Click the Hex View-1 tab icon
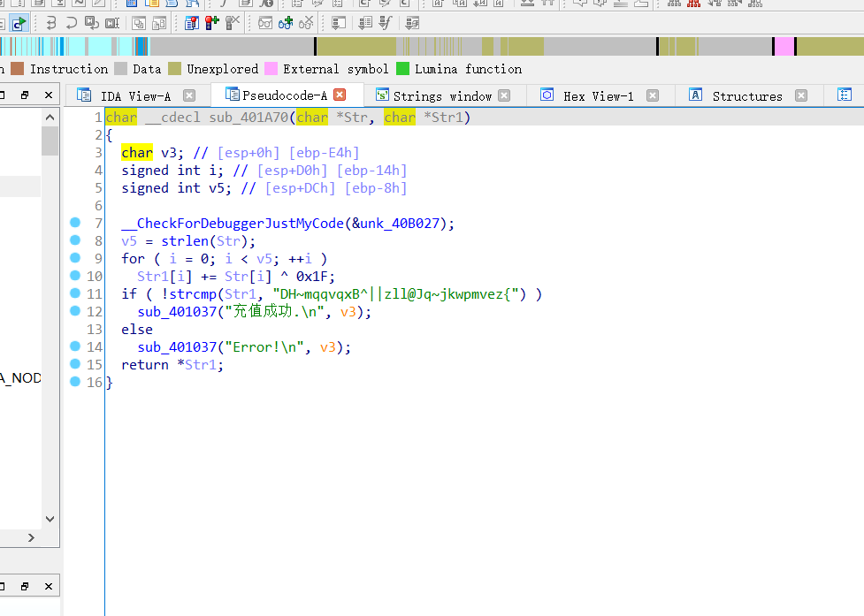 547,95
